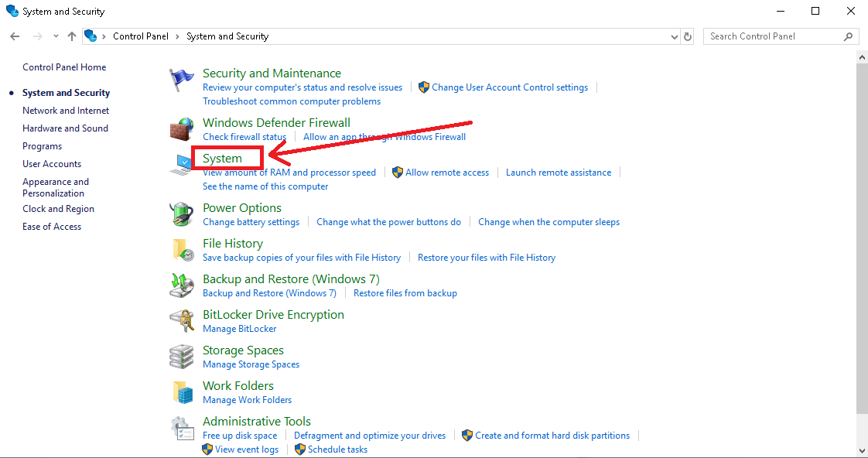Click Launch remote assistance
Screen dimensions: 868x458
pos(559,173)
